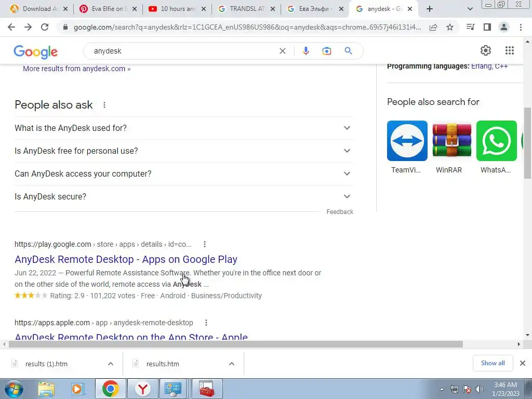Close the anydesk Google tab

pos(410,9)
